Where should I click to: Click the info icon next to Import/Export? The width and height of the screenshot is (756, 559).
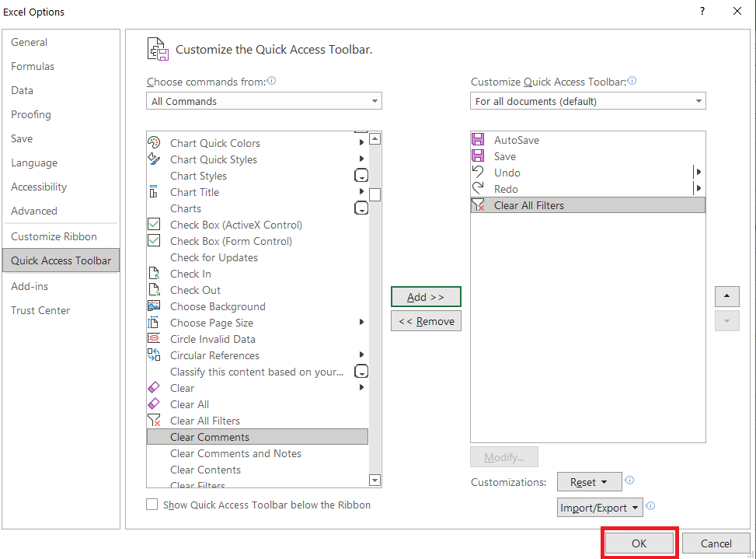pos(650,506)
